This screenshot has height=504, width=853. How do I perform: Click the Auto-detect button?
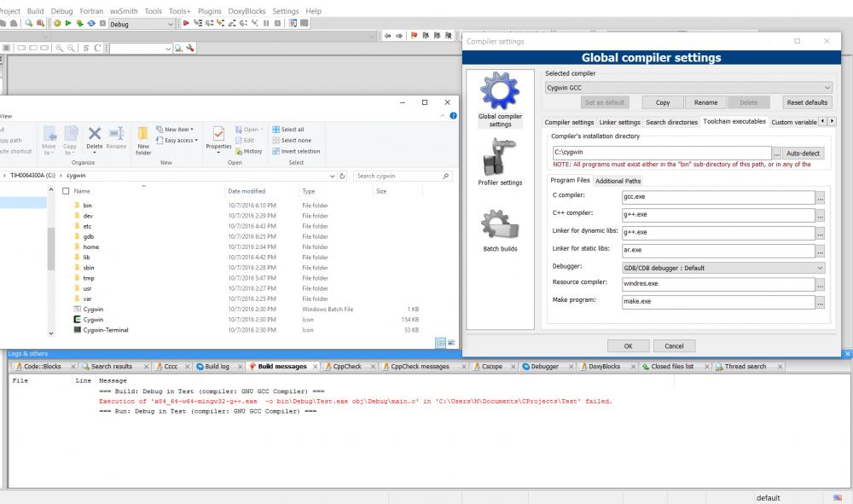[x=804, y=152]
